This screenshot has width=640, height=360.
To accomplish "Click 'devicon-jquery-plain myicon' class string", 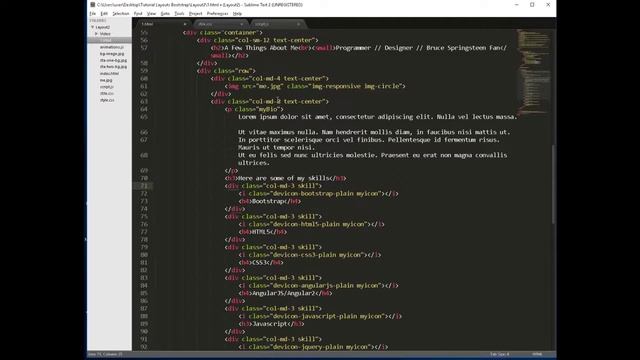I will [322, 347].
